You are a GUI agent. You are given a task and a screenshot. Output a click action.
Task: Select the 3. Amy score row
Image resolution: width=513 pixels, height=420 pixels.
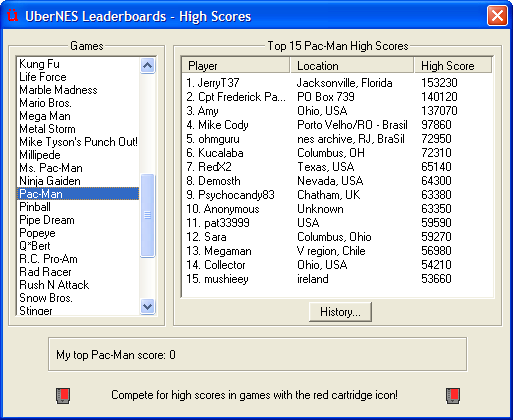[x=337, y=111]
